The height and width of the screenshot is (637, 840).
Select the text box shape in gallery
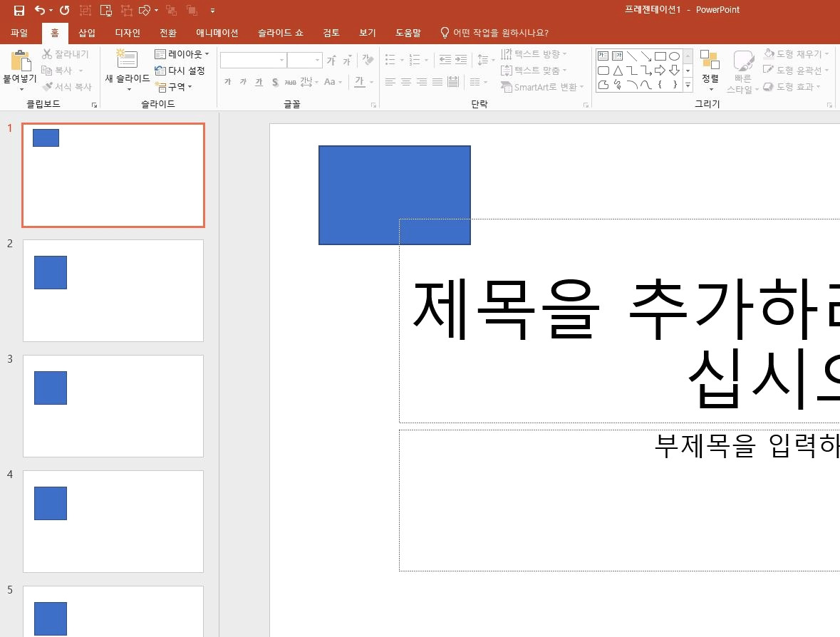[x=603, y=56]
